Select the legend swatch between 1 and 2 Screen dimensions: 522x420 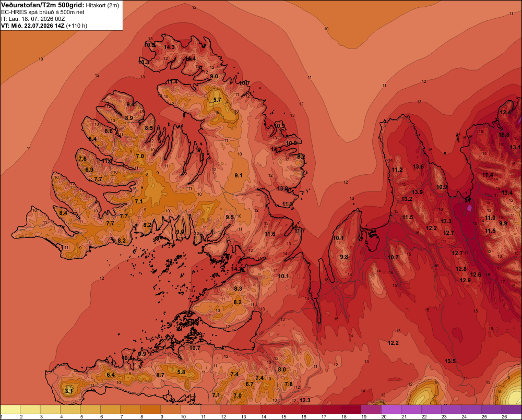click(x=10, y=409)
